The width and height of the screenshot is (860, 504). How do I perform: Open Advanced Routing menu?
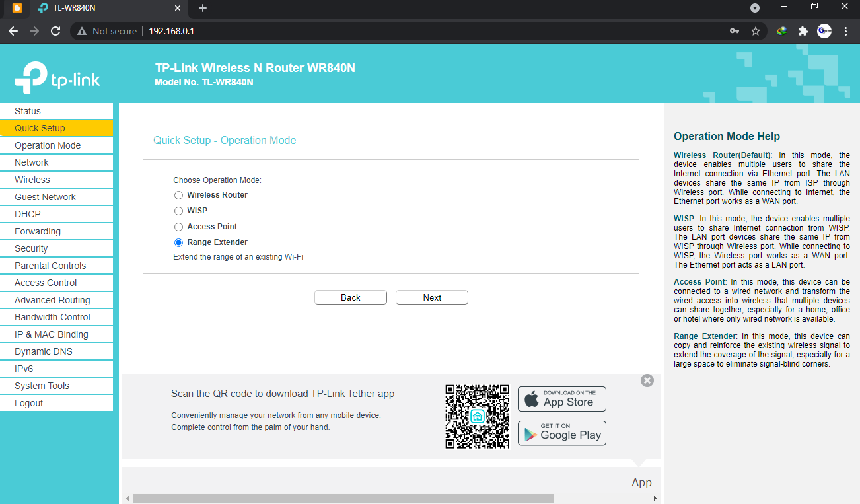pos(56,300)
